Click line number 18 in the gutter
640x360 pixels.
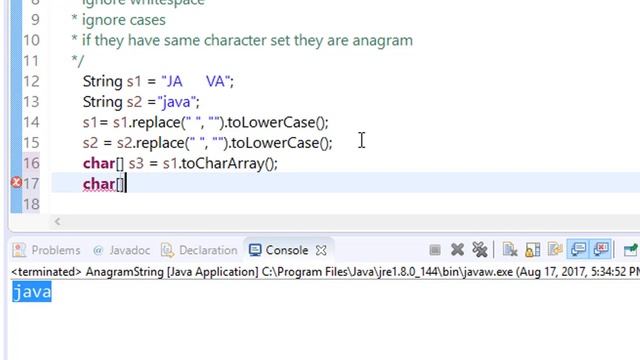point(31,204)
